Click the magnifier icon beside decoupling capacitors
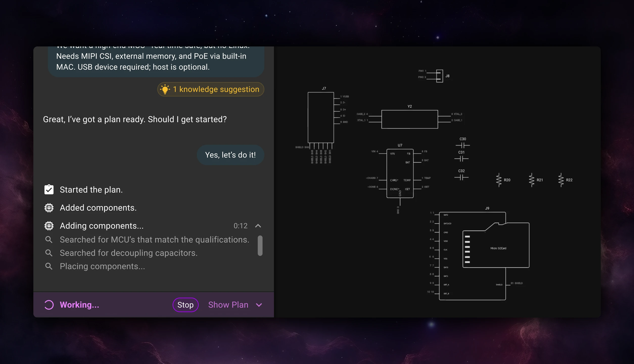The height and width of the screenshot is (364, 634). (x=49, y=253)
